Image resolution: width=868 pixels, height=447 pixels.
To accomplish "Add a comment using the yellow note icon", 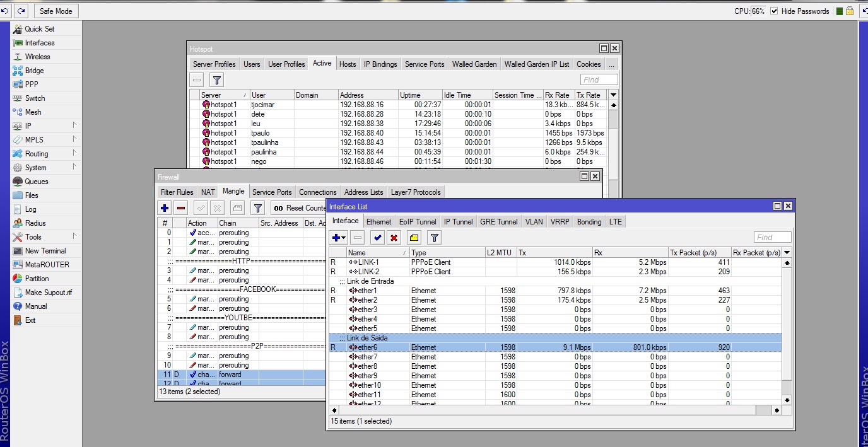I will pyautogui.click(x=414, y=238).
